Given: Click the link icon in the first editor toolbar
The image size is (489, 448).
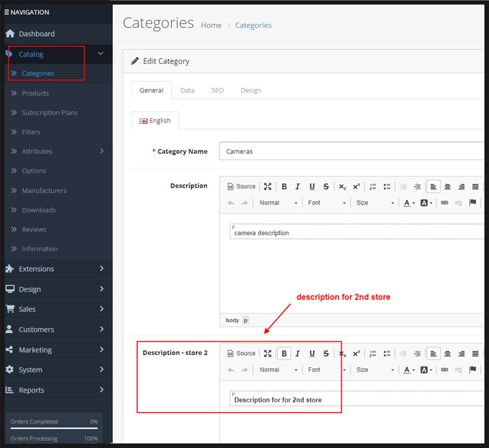Looking at the screenshot, I should [x=444, y=203].
